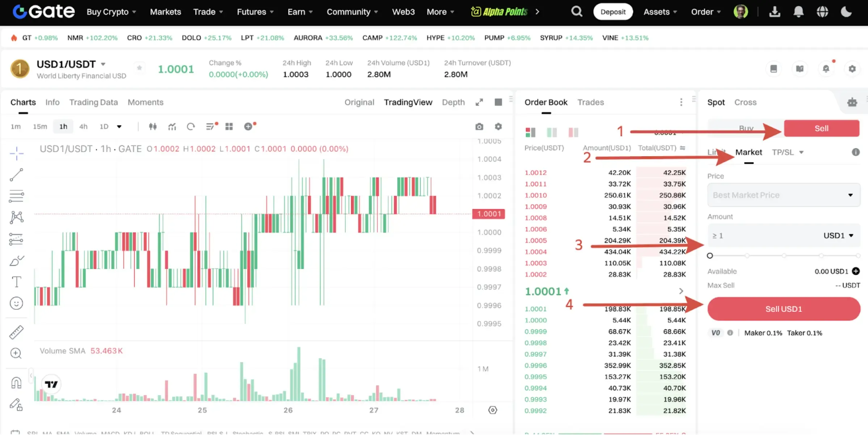
Task: Open chart settings gear next to the camera
Action: (x=498, y=126)
